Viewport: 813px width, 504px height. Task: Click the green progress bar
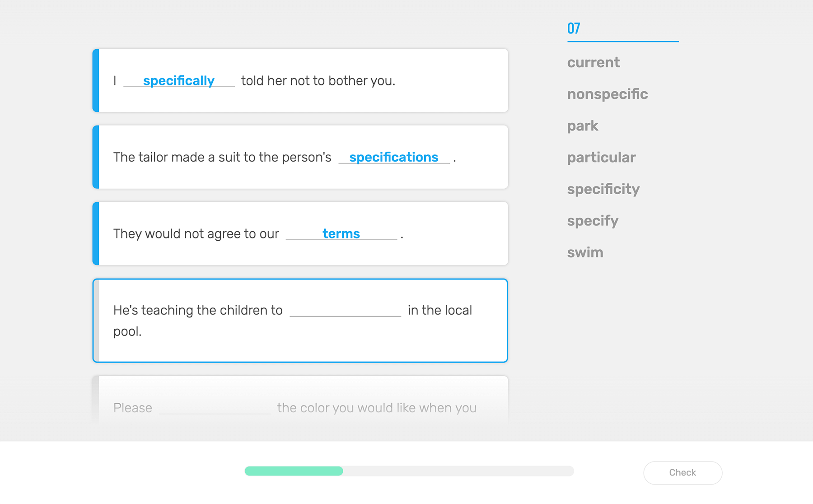coord(294,471)
